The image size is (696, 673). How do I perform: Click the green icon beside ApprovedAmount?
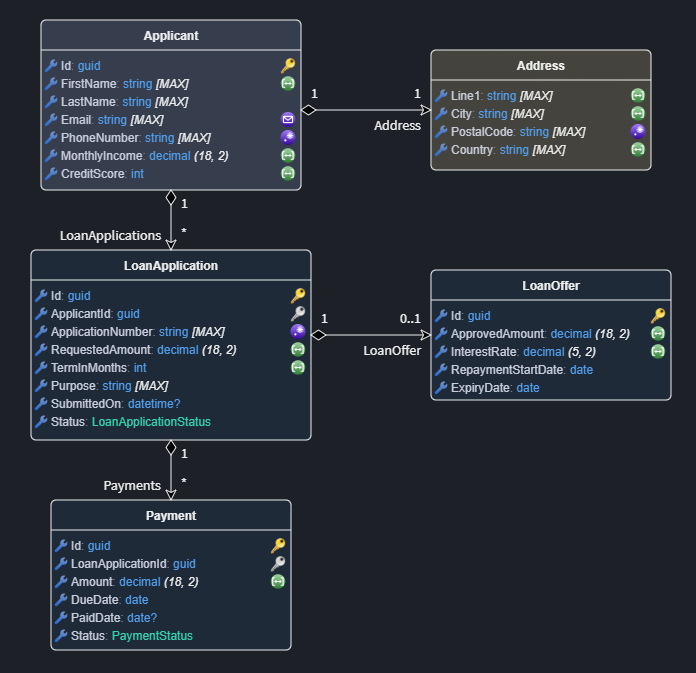[x=658, y=333]
